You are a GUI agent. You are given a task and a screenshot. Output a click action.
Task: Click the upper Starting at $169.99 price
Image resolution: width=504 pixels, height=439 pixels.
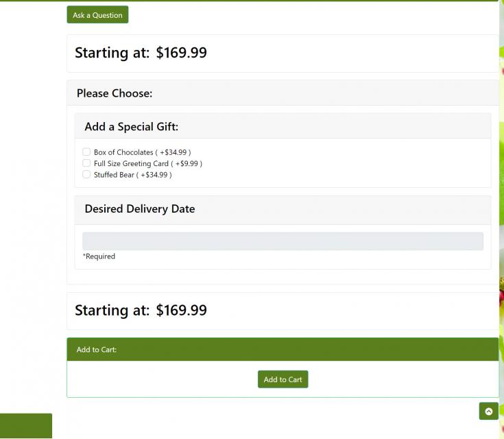tap(141, 53)
